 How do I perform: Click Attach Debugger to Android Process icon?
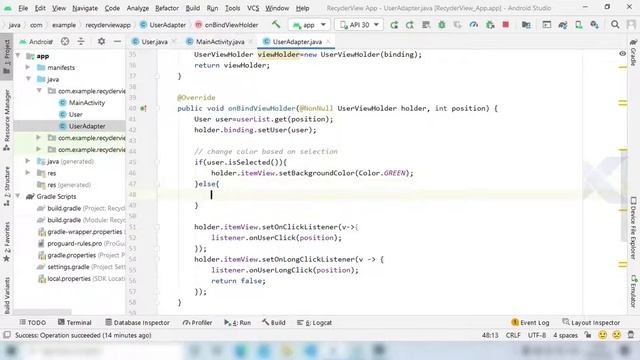tap(490, 25)
